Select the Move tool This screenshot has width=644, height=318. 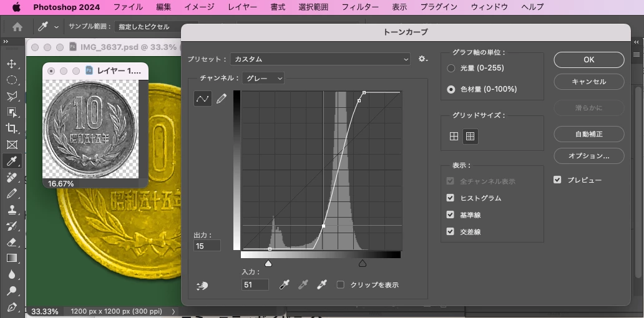11,64
